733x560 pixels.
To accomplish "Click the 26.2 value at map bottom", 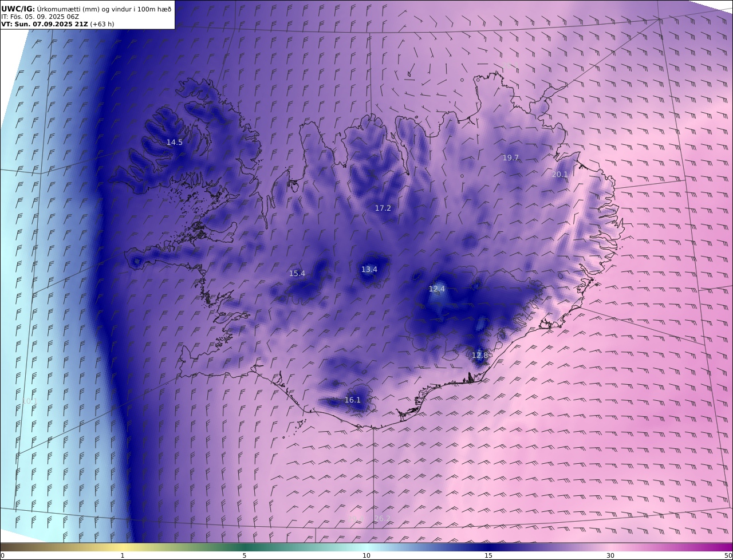I will pyautogui.click(x=382, y=519).
